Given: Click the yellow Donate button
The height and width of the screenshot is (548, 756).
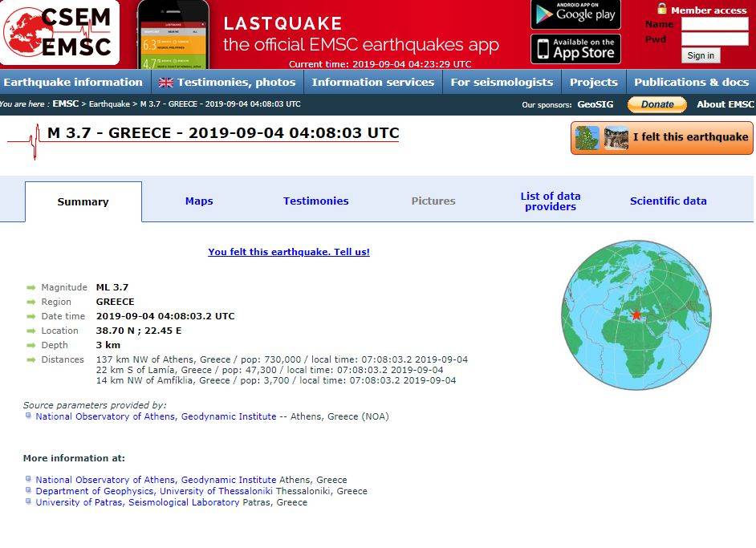Looking at the screenshot, I should pos(657,104).
